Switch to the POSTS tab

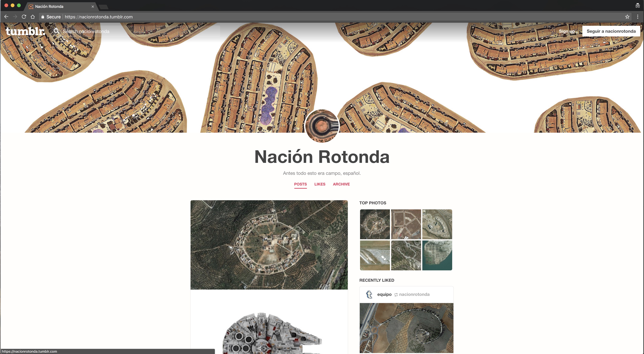coord(300,184)
